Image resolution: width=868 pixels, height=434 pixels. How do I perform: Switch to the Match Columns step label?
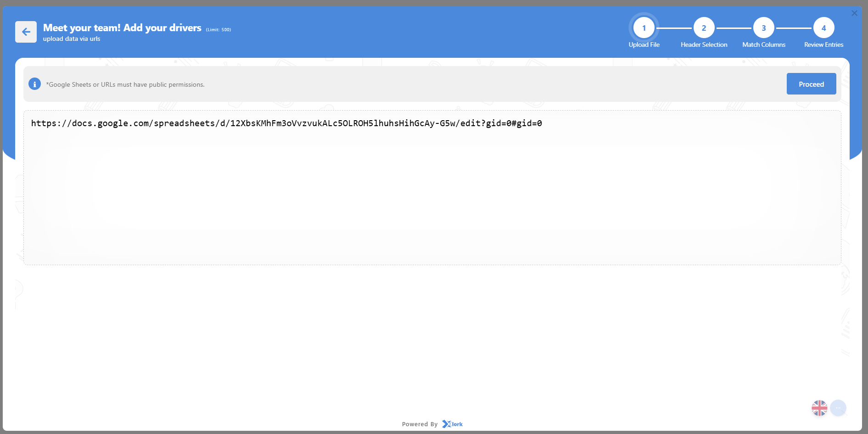(764, 45)
